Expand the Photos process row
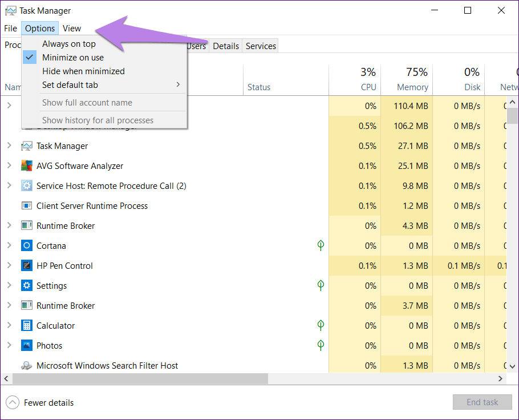This screenshot has height=420, width=519. [x=9, y=345]
